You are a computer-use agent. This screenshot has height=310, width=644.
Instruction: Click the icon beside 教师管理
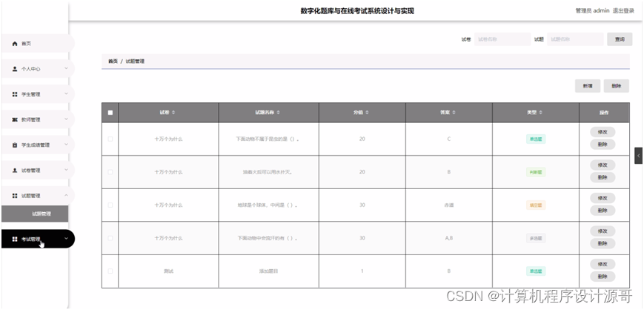16,119
